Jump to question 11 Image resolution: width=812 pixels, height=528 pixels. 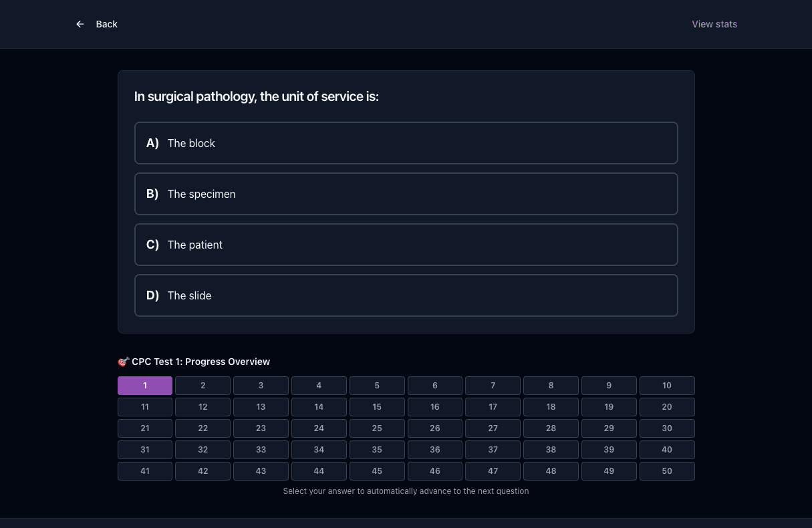[145, 407]
